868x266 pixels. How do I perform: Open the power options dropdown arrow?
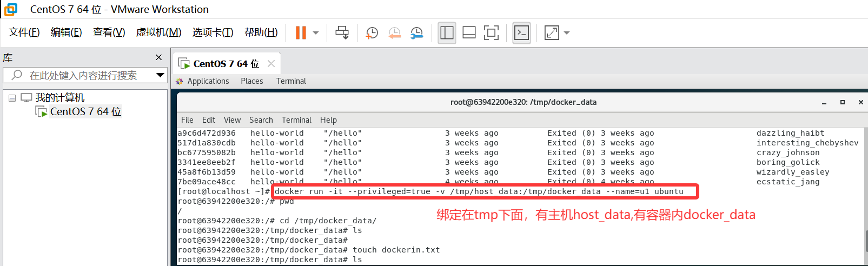pos(316,33)
